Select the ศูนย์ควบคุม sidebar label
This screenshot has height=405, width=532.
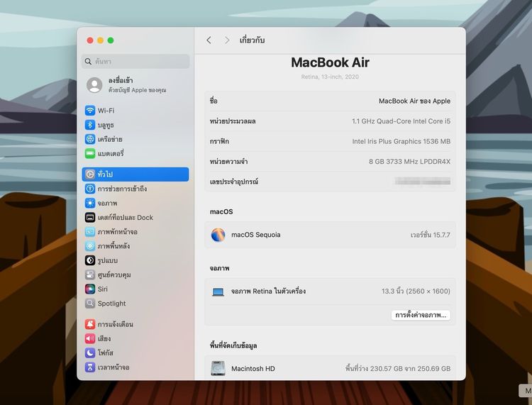[x=114, y=274]
